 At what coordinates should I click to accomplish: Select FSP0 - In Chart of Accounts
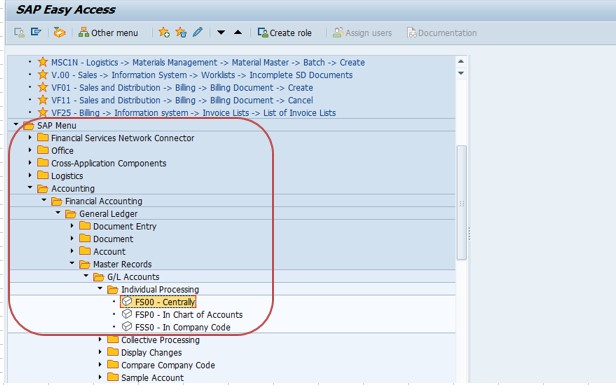click(x=189, y=315)
